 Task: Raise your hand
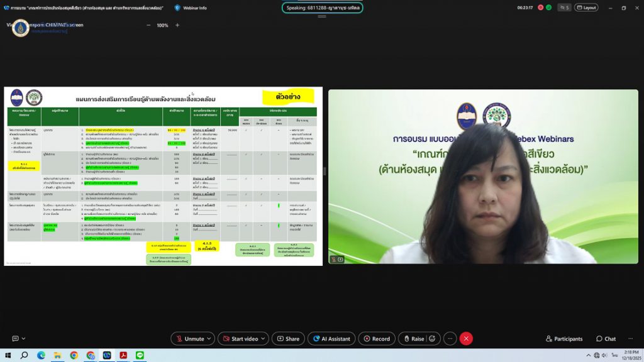tap(413, 339)
